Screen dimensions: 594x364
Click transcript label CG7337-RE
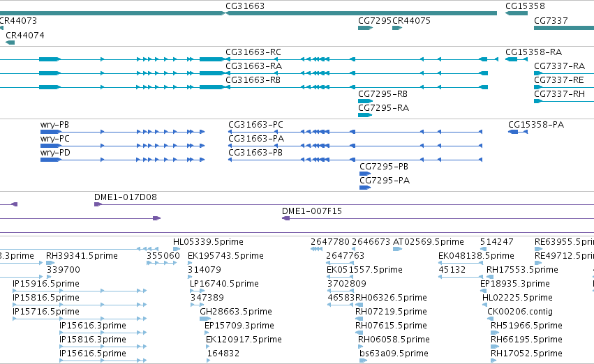coord(559,79)
